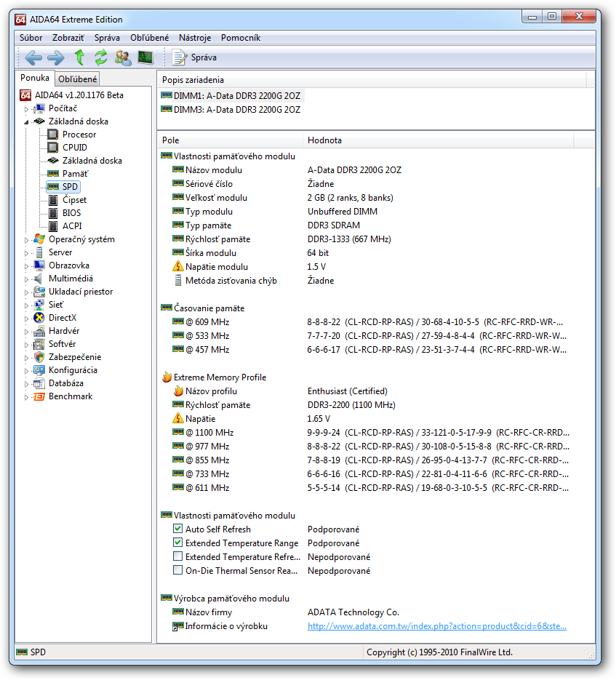Click the Operačný systém Windows flag icon
This screenshot has width=616, height=680.
point(39,239)
